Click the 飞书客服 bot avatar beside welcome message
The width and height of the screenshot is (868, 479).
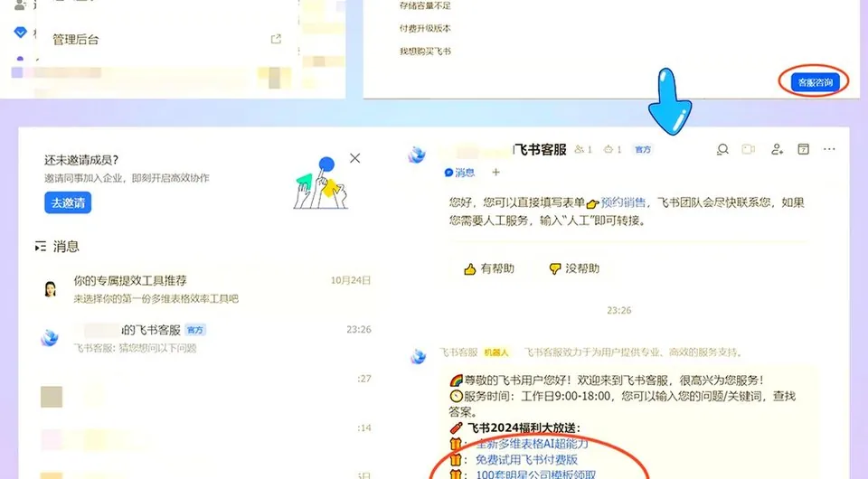418,357
